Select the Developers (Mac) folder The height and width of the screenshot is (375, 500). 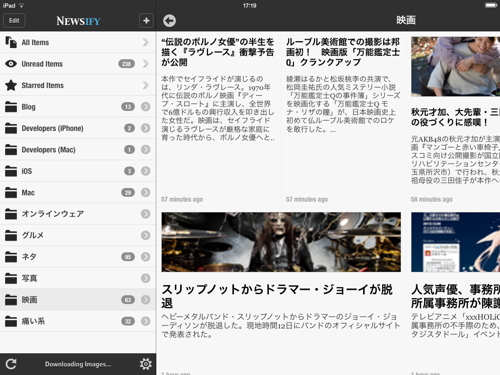pos(78,150)
